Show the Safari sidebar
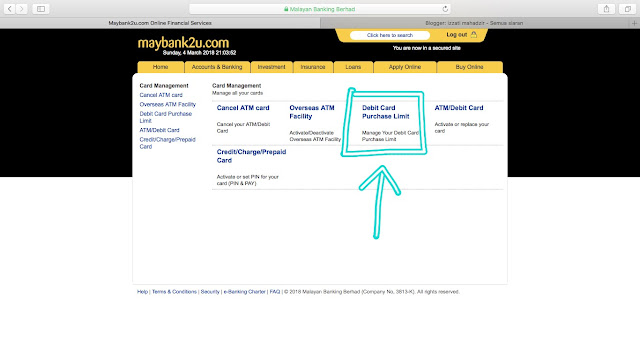Screen dimensions: 640x360 tap(41, 9)
